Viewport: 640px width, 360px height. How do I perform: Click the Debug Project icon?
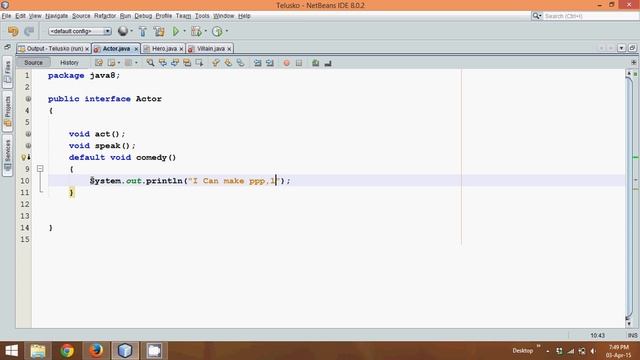point(196,31)
